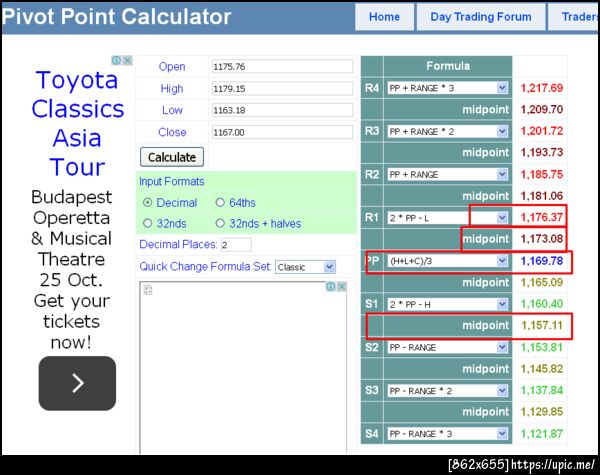Select the 32nds + halves input format
This screenshot has height=475, width=600.
(x=220, y=223)
